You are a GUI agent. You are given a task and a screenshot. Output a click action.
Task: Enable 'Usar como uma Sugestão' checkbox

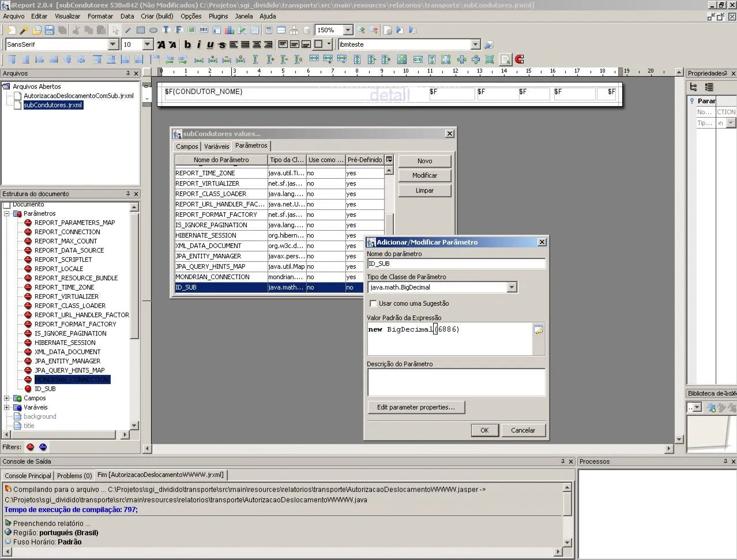(x=373, y=303)
